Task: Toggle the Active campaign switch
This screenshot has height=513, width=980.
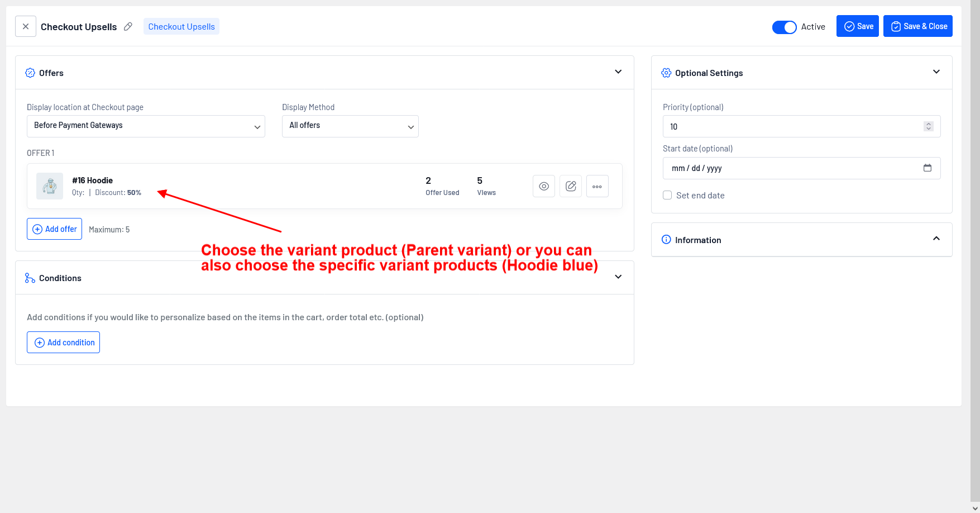Action: click(x=784, y=27)
